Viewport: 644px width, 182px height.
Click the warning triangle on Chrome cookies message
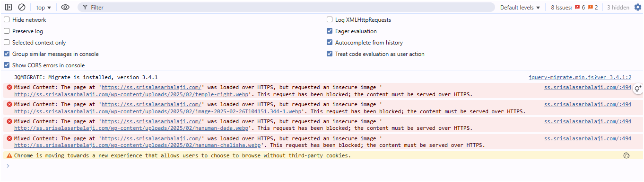[9, 155]
